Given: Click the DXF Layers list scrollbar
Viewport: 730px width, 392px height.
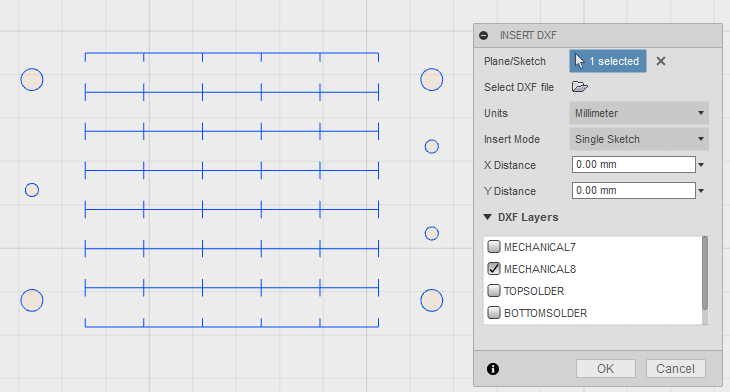Looking at the screenshot, I should click(x=705, y=273).
